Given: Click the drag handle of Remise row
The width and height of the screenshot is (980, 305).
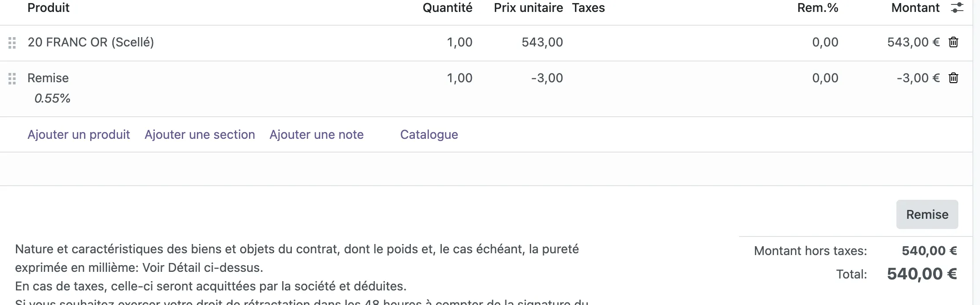Looking at the screenshot, I should click(12, 79).
